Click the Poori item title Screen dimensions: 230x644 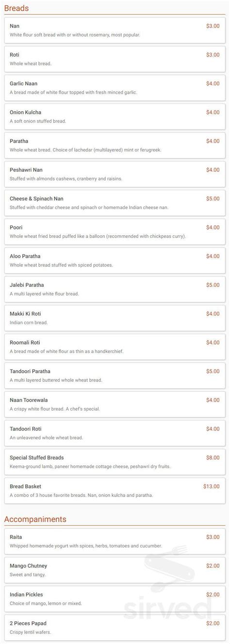click(x=16, y=227)
